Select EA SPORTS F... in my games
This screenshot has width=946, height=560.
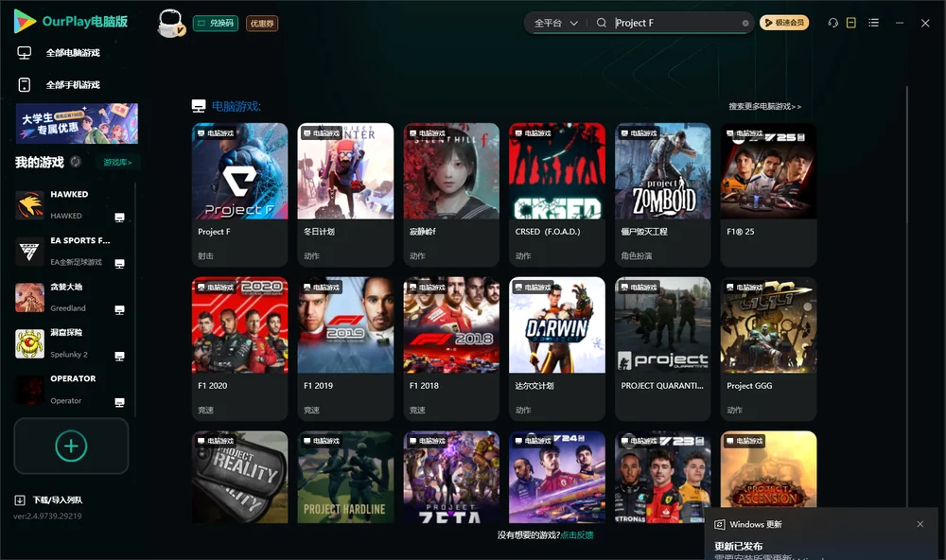(71, 251)
